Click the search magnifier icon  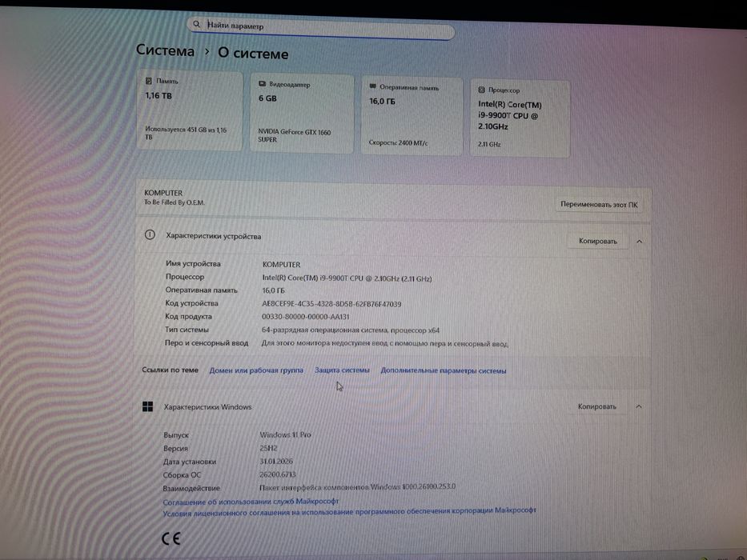(x=196, y=24)
